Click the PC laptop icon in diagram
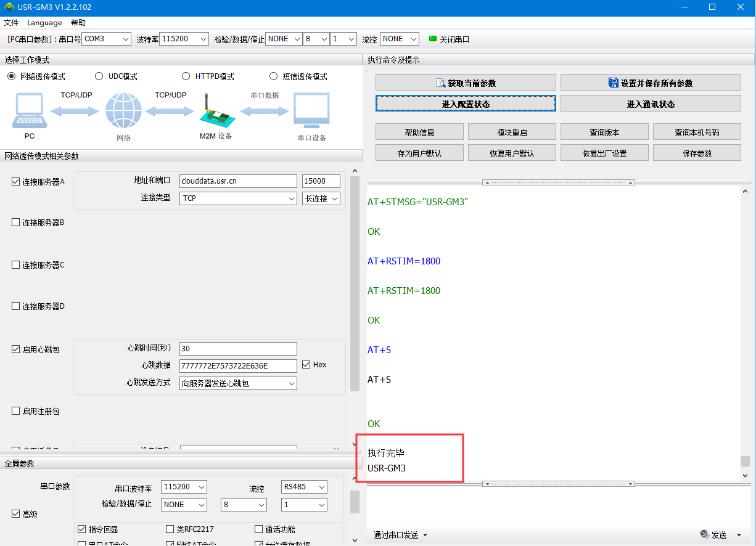756x546 pixels. pyautogui.click(x=28, y=112)
